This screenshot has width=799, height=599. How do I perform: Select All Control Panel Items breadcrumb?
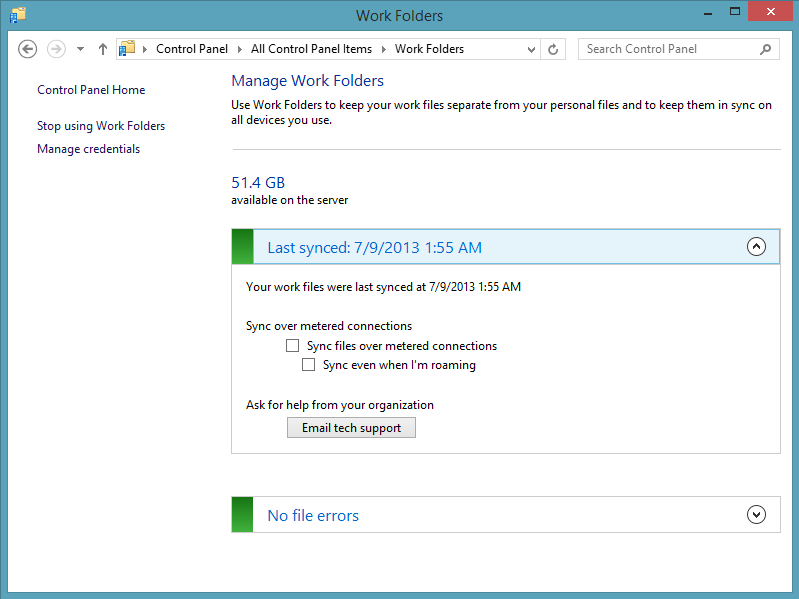tap(311, 49)
